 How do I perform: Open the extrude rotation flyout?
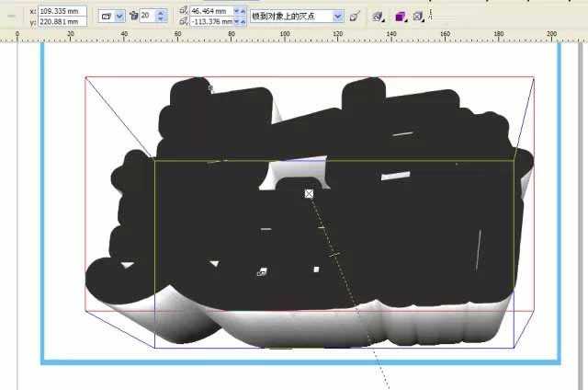pos(379,16)
